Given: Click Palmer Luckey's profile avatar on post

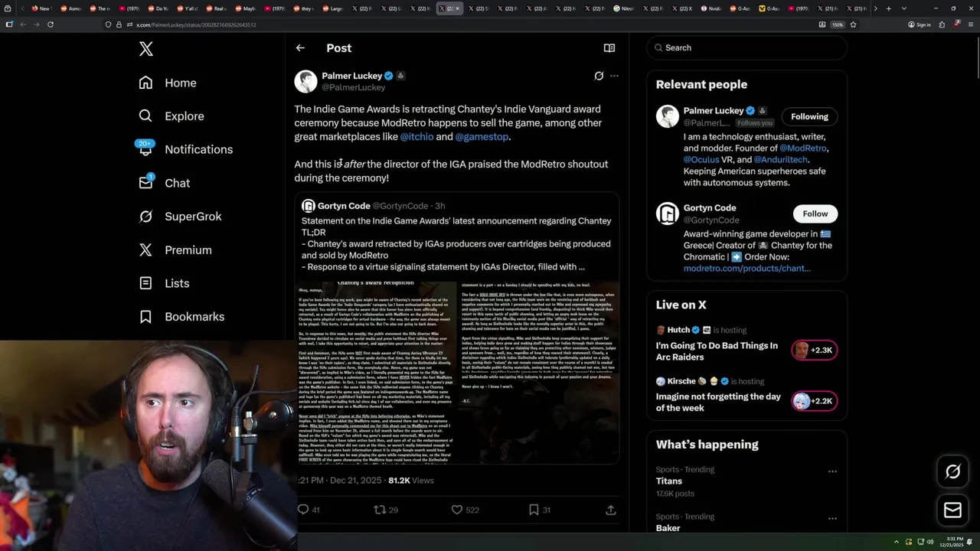Looking at the screenshot, I should point(305,81).
